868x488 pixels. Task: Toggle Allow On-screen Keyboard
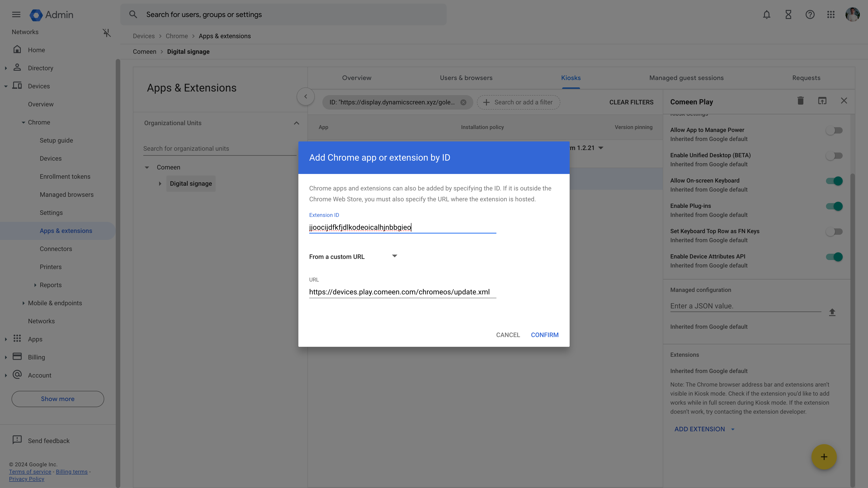pyautogui.click(x=834, y=181)
